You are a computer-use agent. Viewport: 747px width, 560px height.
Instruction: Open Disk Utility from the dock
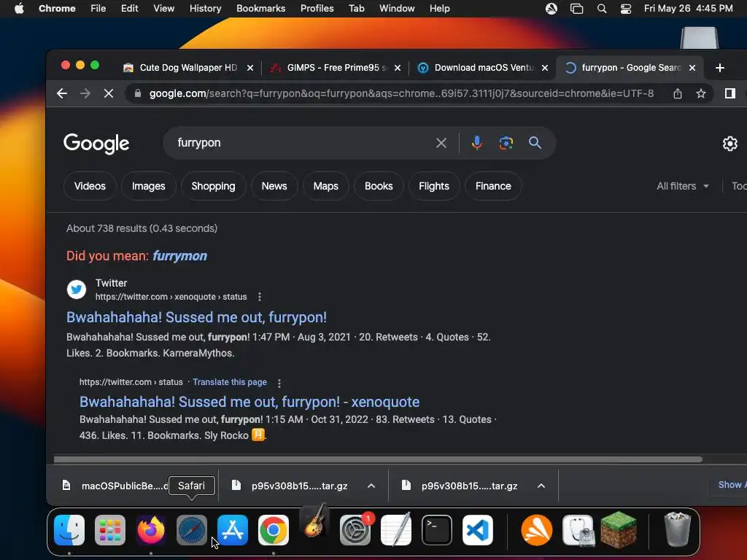point(578,530)
